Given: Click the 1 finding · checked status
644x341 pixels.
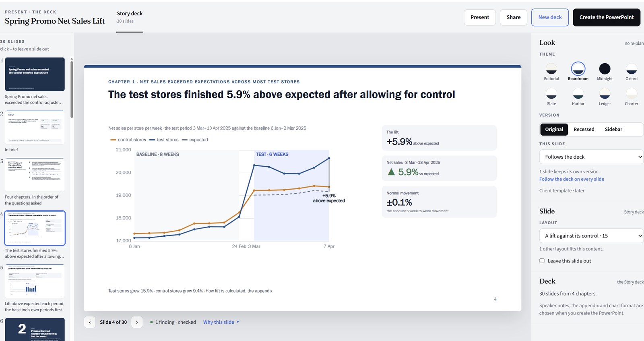Looking at the screenshot, I should pos(173,322).
